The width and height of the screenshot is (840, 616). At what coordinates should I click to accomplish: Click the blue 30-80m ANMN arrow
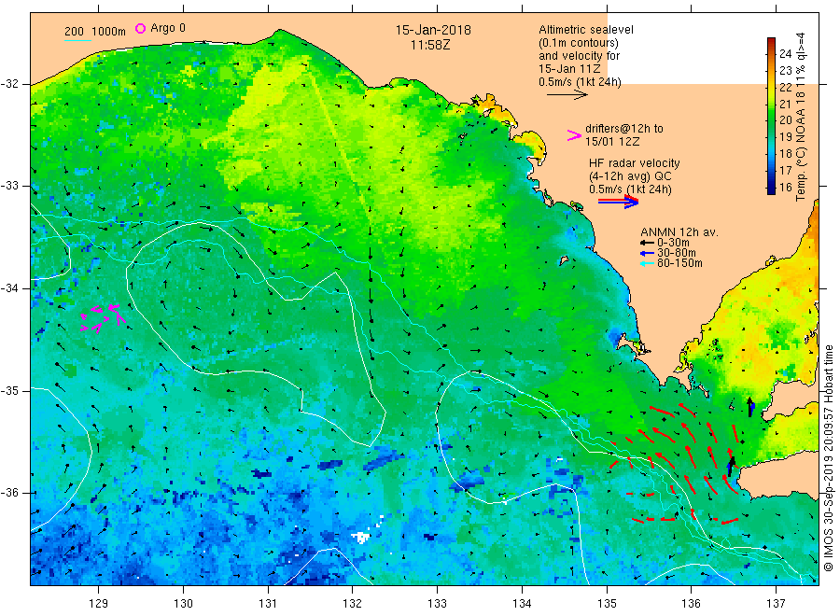tap(647, 253)
